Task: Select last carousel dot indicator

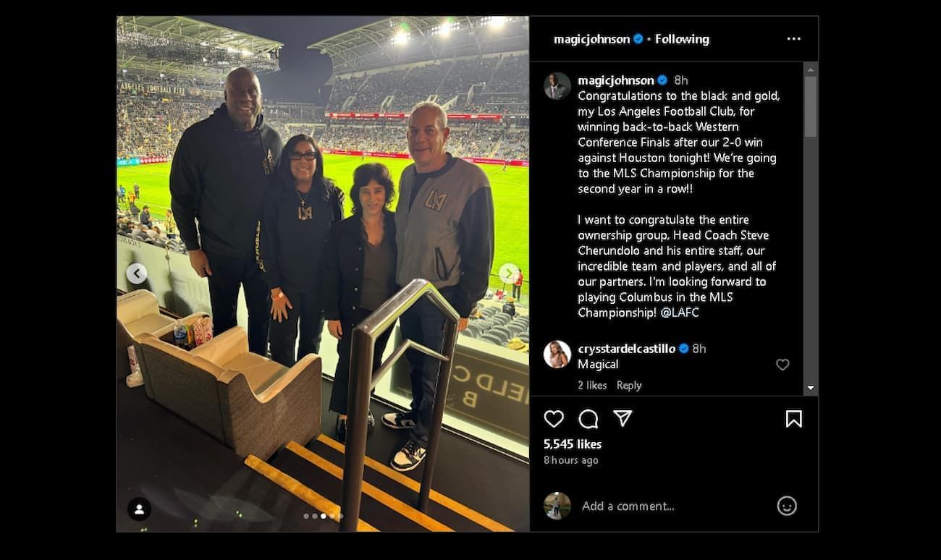Action: (x=341, y=516)
